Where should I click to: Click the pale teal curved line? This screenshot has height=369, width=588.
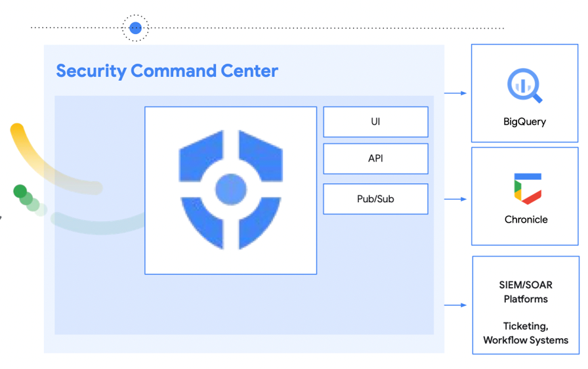point(98,226)
